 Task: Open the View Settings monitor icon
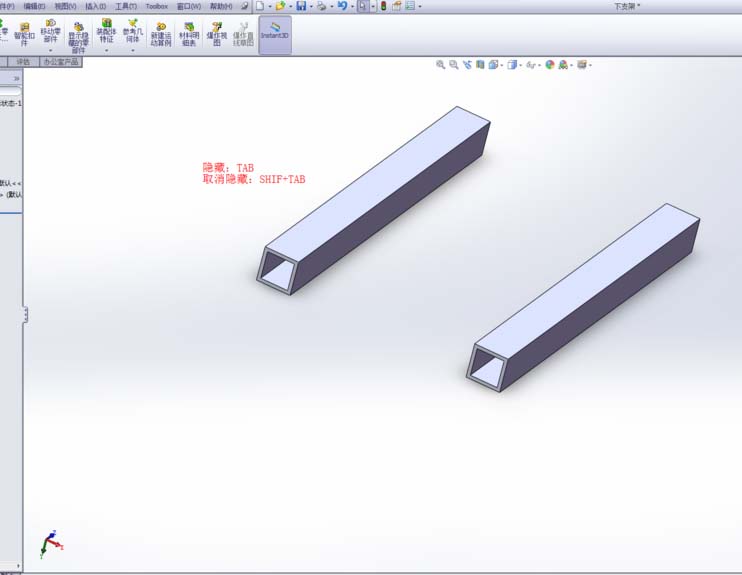[x=582, y=65]
